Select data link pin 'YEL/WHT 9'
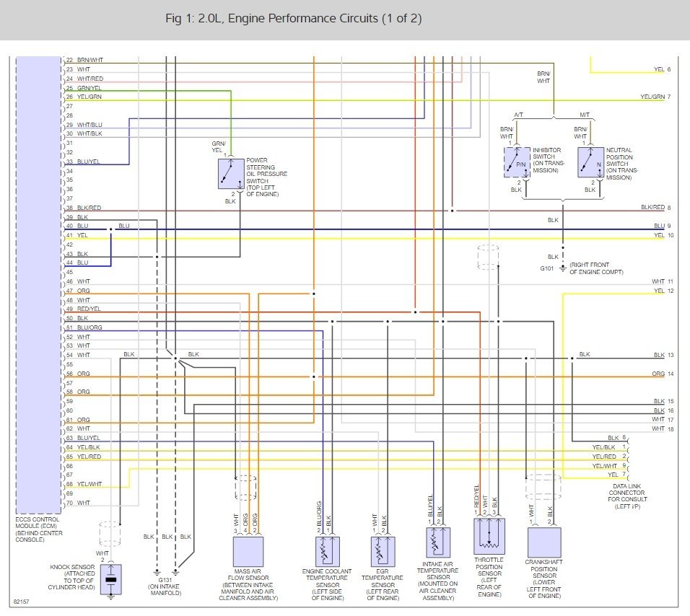 (609, 466)
